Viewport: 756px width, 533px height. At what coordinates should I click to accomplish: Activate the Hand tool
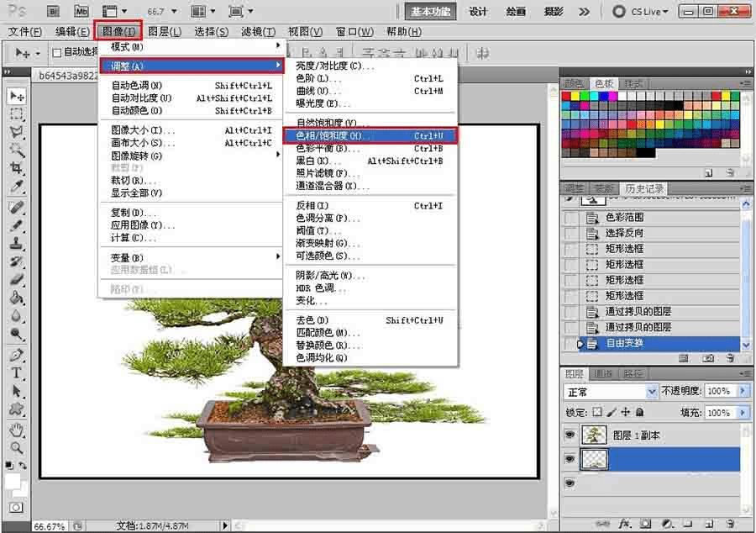pos(16,430)
